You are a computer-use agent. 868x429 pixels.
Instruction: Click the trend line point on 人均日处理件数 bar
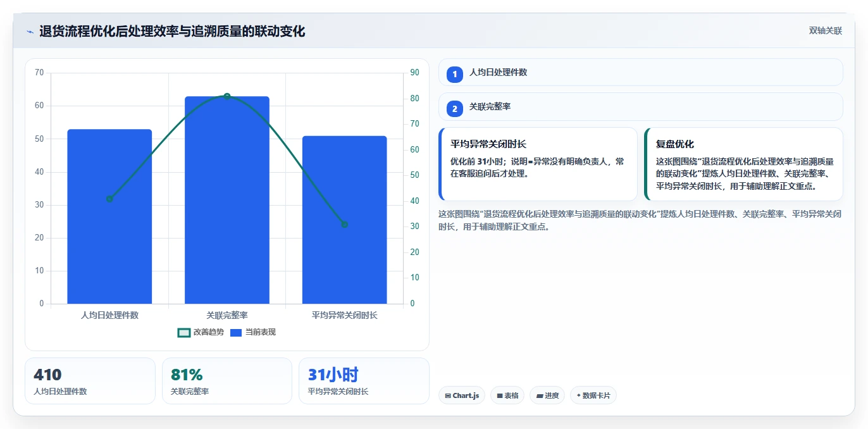(109, 199)
